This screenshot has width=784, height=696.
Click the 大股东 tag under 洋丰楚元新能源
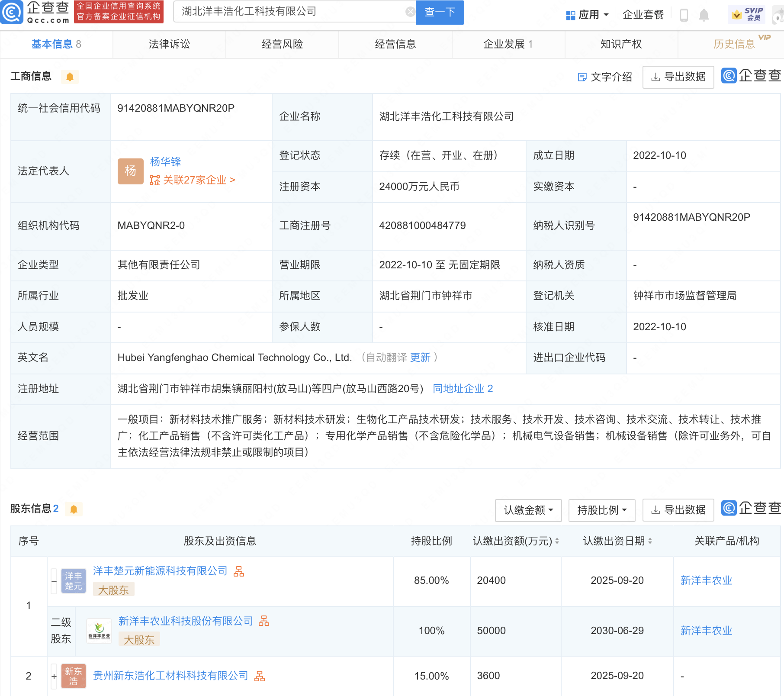113,590
